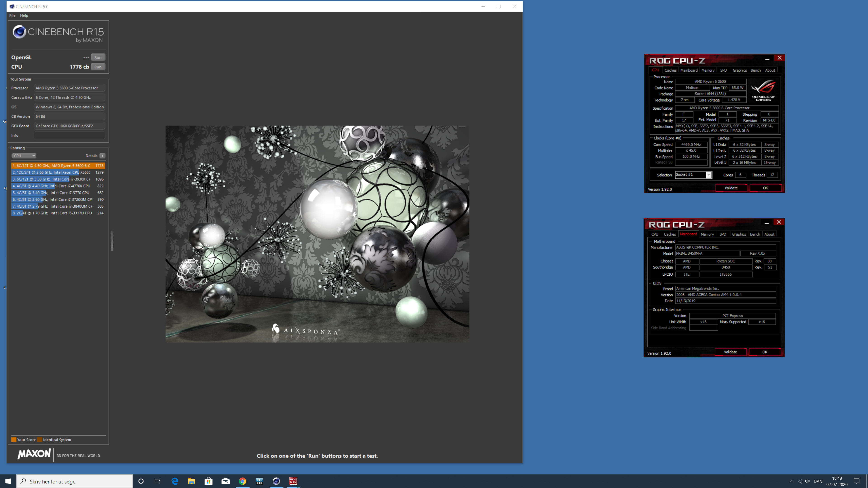
Task: Click the Info input field
Action: pyautogui.click(x=69, y=135)
